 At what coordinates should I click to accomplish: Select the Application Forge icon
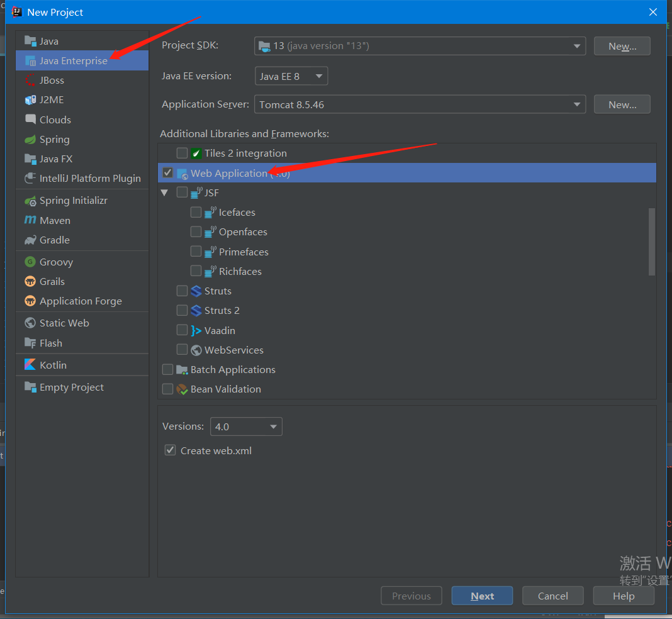point(30,301)
